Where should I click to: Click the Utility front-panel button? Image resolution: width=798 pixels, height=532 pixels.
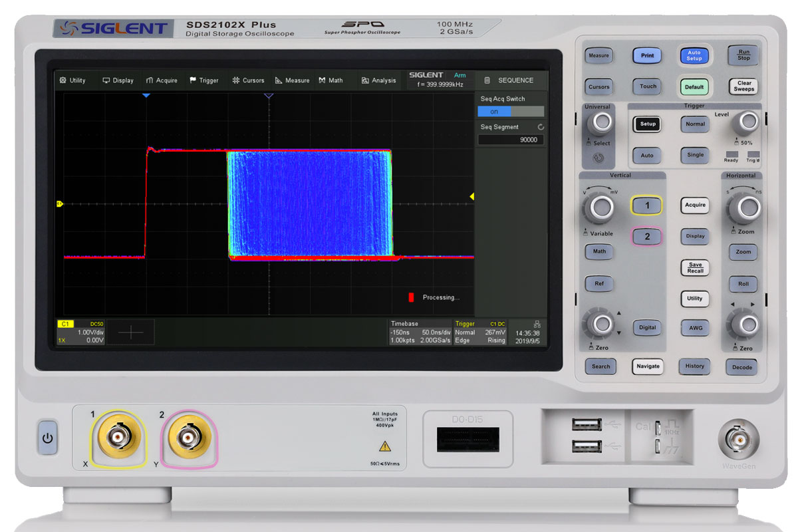tap(695, 299)
